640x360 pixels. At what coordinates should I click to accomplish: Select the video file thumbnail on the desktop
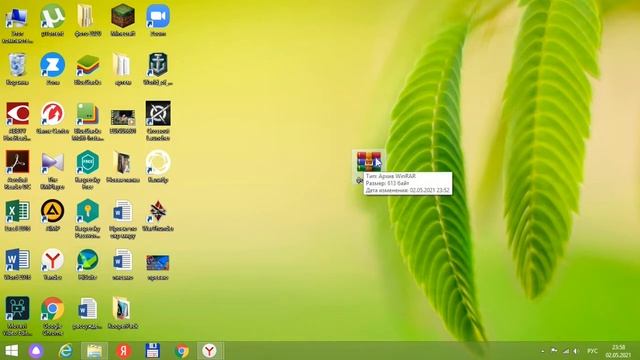[123, 118]
